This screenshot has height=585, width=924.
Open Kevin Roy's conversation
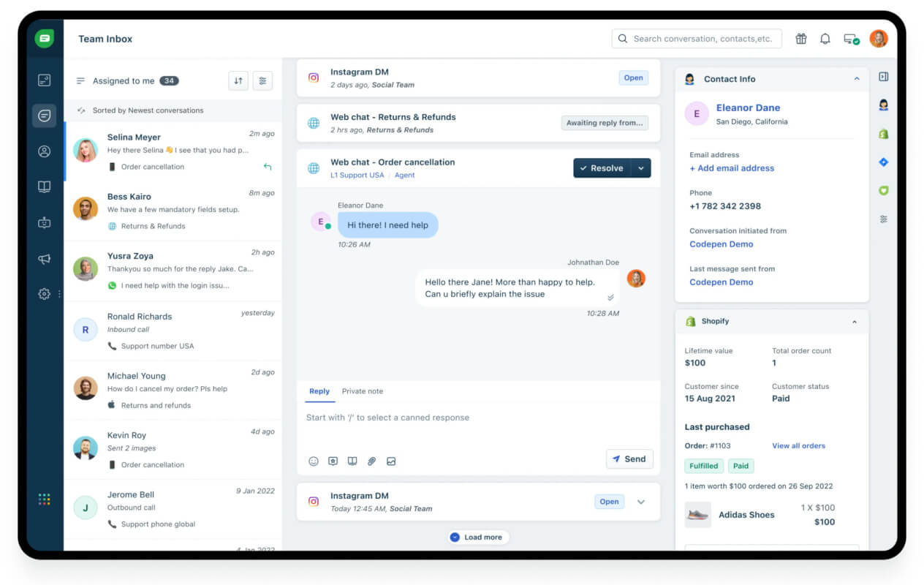173,450
